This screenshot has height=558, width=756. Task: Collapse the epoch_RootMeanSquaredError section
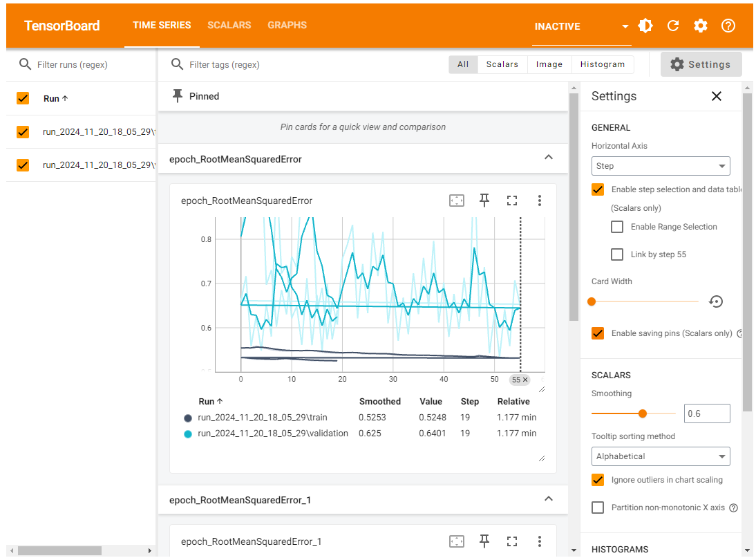[x=549, y=158]
